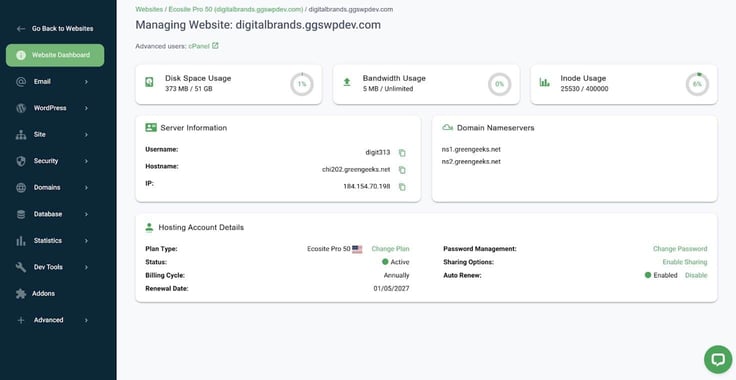Click nameserver ns2.greengeeks.net text
736x380 pixels.
[471, 162]
